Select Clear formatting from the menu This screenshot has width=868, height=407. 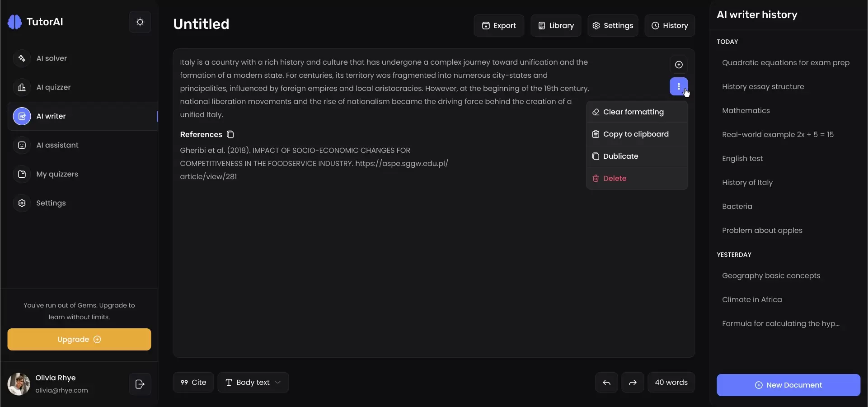coord(633,112)
